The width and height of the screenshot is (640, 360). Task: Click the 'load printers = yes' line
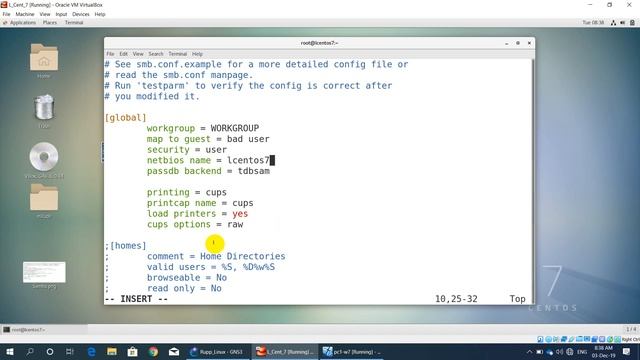point(198,213)
